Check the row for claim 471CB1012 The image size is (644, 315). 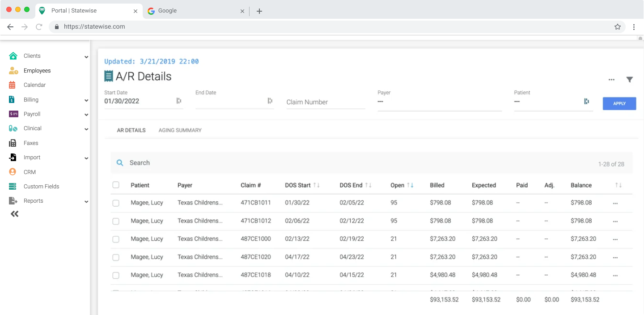[116, 221]
